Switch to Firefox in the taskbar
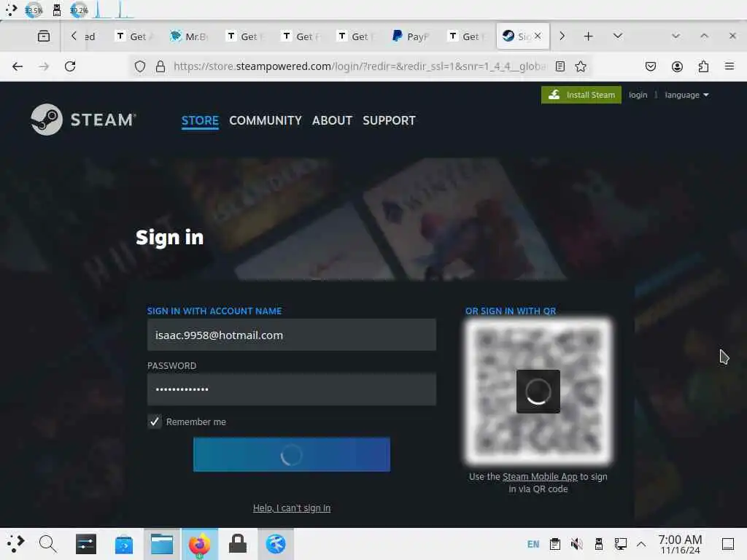 point(200,544)
